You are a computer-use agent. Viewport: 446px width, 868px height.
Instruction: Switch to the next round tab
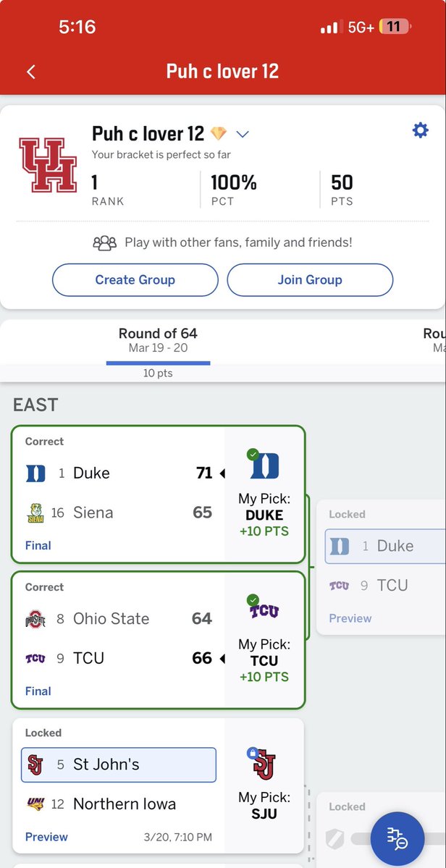434,340
